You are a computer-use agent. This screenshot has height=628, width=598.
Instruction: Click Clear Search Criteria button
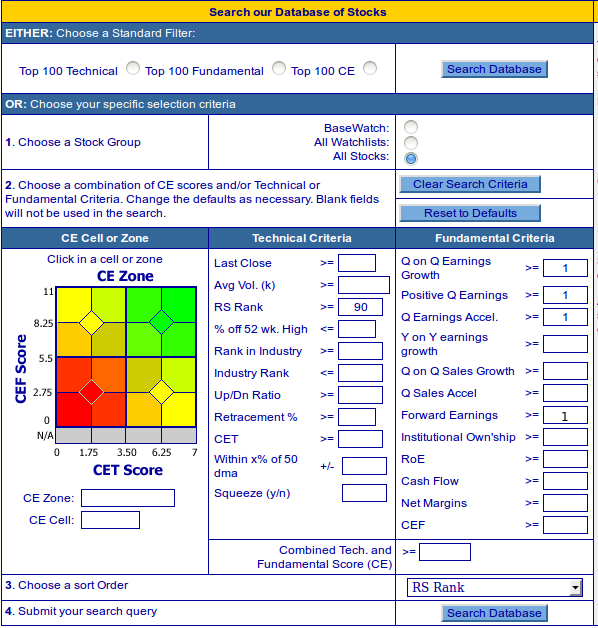pos(470,184)
